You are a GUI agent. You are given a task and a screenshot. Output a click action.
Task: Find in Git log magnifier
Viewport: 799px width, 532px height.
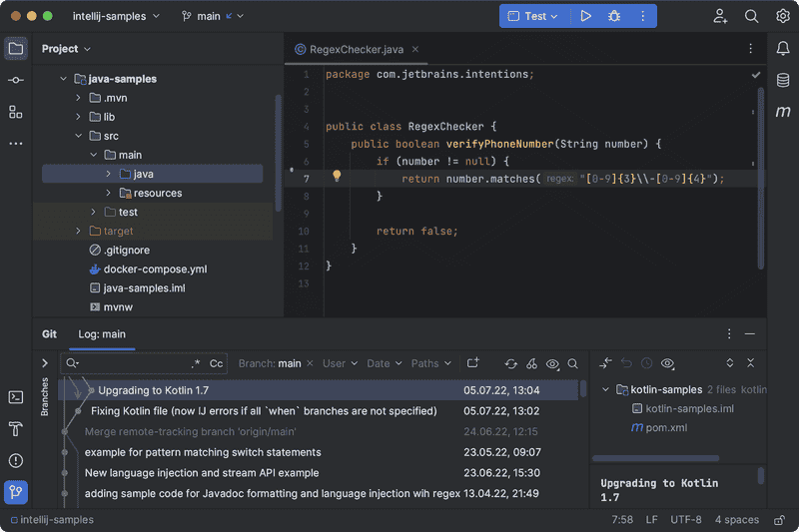pyautogui.click(x=572, y=363)
